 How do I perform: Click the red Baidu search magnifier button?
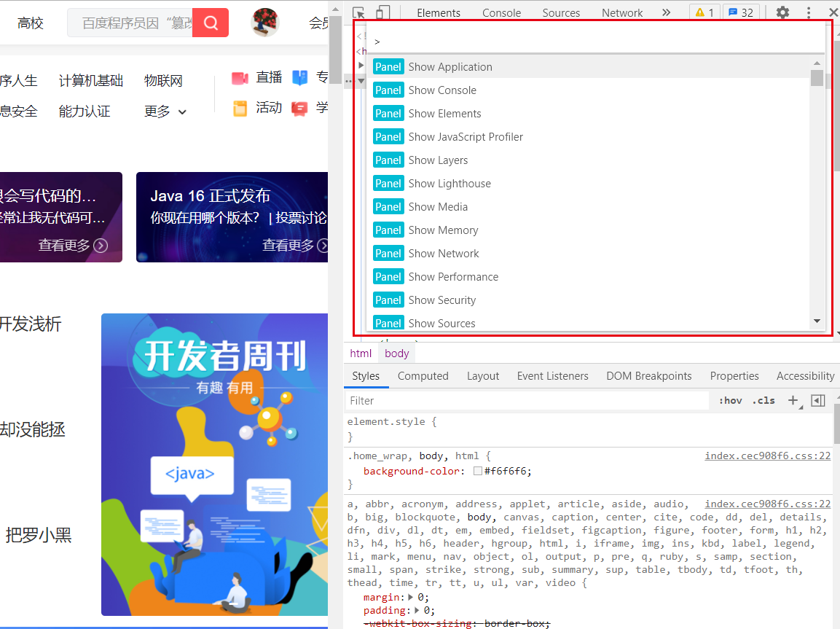point(210,23)
